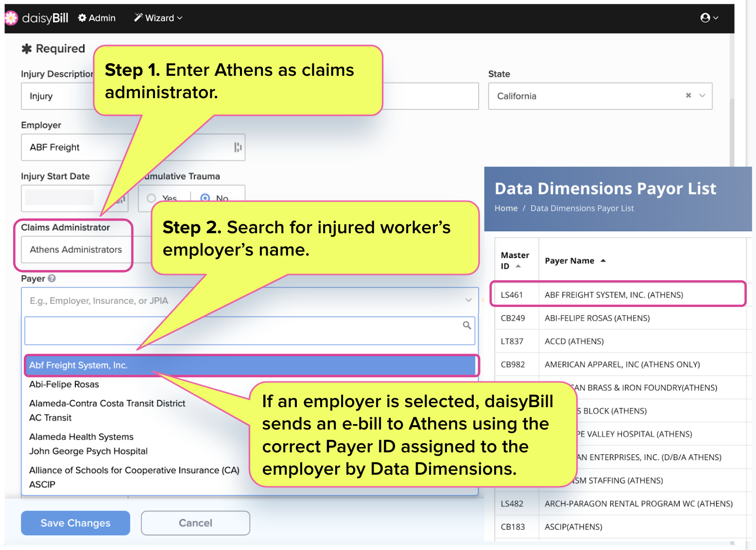Screen dimensions: 756x550
Task: Click the payer search text box
Action: (250, 331)
